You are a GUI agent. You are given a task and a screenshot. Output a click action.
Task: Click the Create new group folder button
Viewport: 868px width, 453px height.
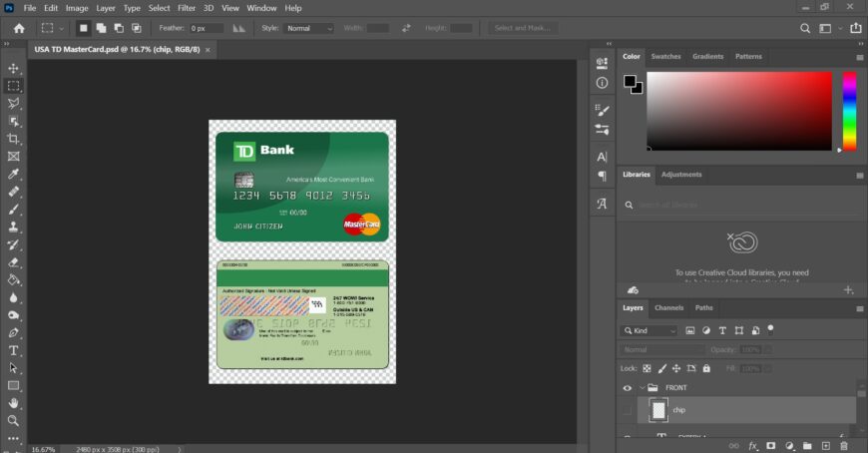point(807,446)
